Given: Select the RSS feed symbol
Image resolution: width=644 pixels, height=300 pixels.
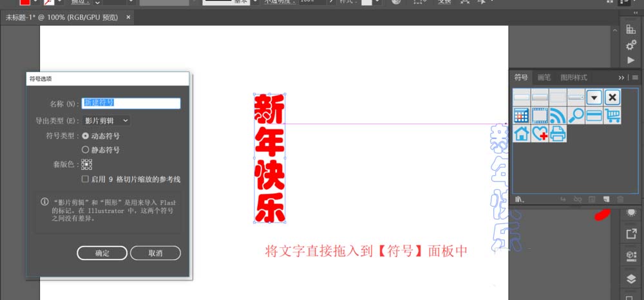Looking at the screenshot, I should click(x=558, y=115).
